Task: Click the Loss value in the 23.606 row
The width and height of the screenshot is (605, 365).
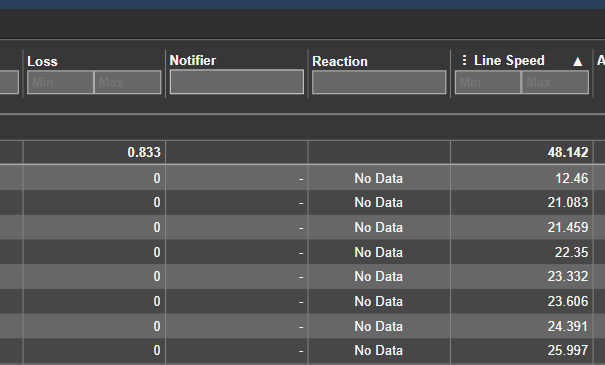Action: (157, 301)
